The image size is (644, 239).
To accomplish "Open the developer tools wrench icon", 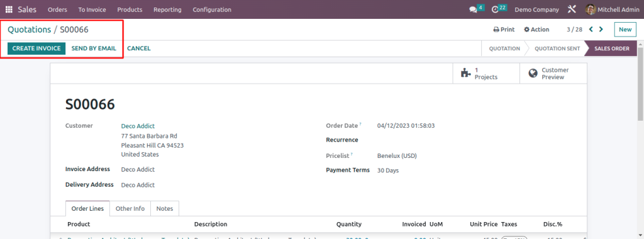I will [572, 9].
